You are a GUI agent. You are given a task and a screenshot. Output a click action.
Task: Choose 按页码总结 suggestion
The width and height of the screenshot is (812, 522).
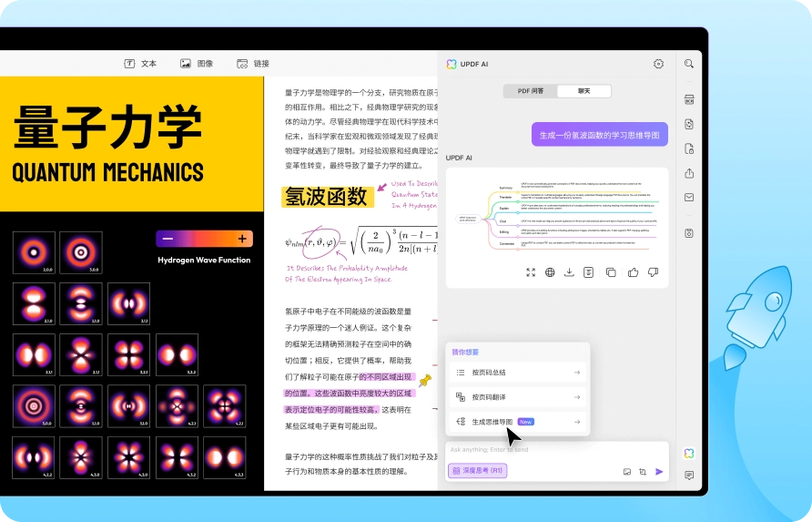tap(518, 373)
